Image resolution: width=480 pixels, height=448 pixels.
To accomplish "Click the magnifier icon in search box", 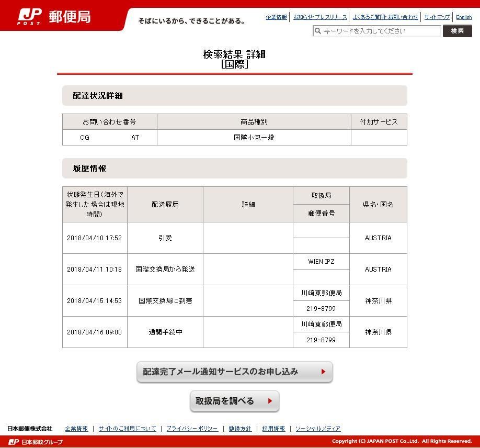I will coord(318,31).
